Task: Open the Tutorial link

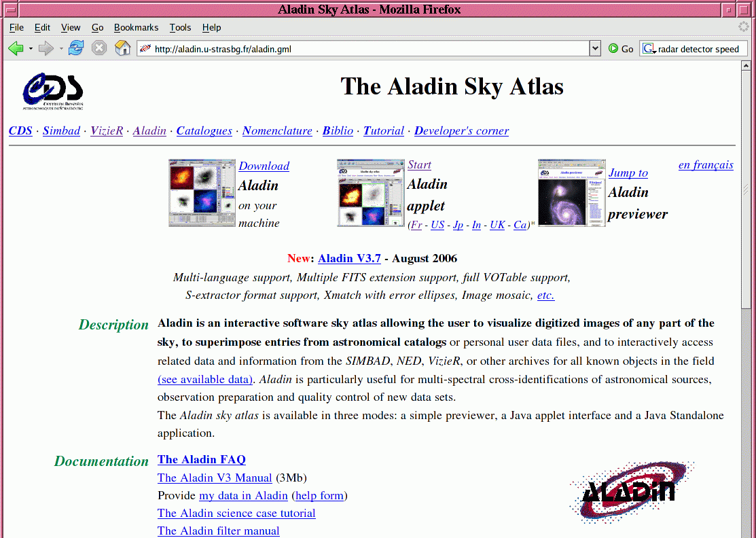Action: click(383, 130)
